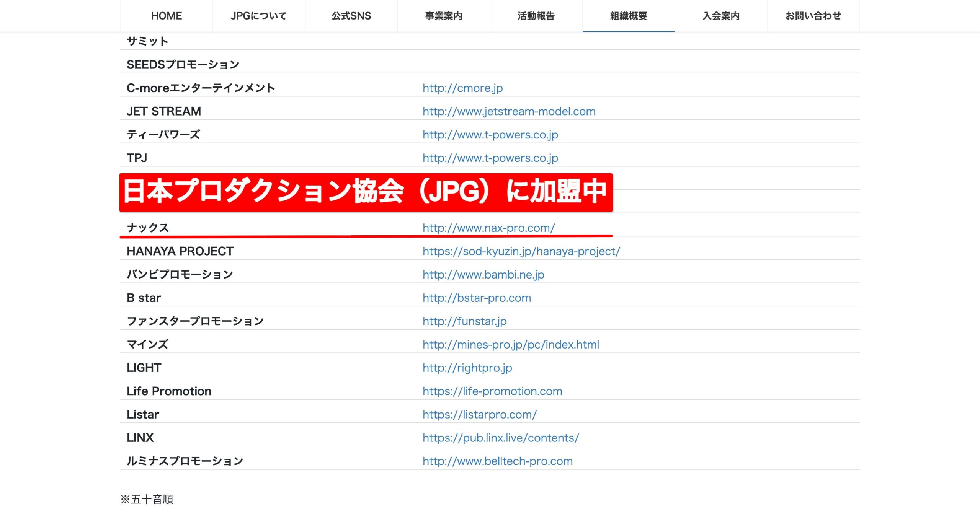Open the 入会案内 page
The width and height of the screenshot is (980, 531).
[721, 16]
